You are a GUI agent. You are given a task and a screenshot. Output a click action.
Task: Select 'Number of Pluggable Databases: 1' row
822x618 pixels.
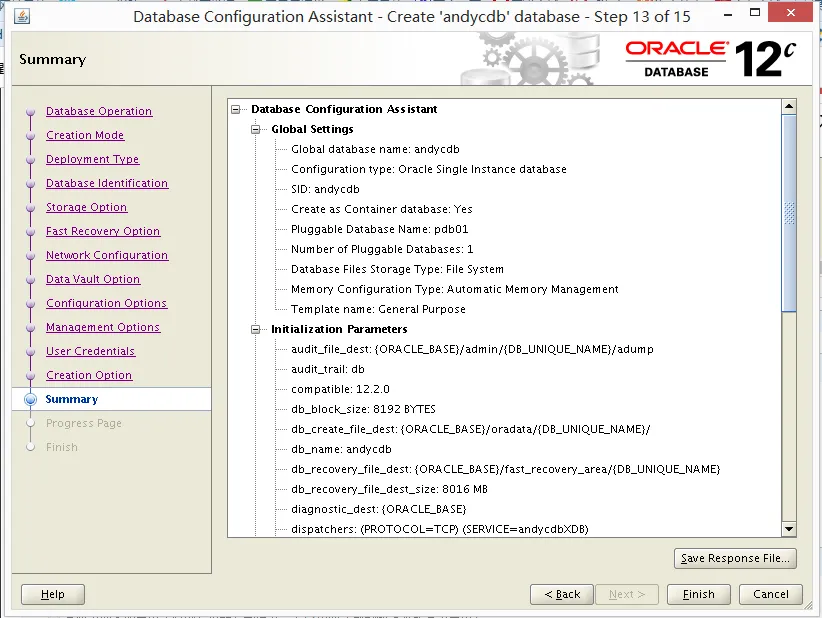pyautogui.click(x=382, y=249)
